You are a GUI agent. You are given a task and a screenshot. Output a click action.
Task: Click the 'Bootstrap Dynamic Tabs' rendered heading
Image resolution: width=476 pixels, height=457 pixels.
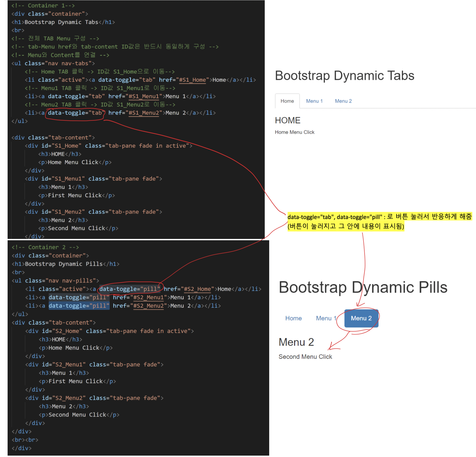344,76
